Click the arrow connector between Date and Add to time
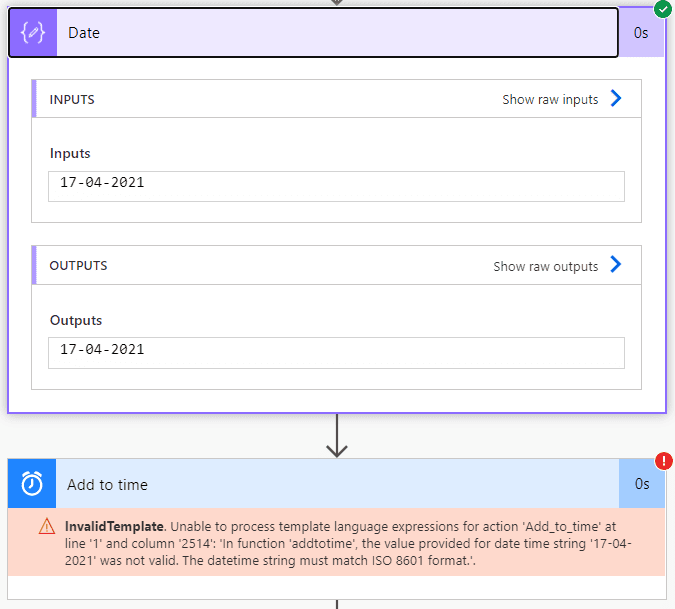675x609 pixels. point(337,437)
